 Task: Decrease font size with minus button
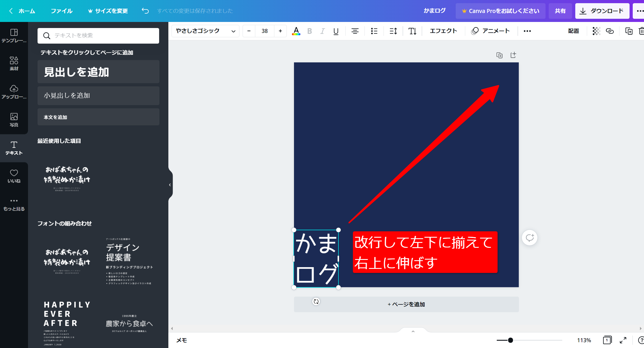(x=249, y=31)
